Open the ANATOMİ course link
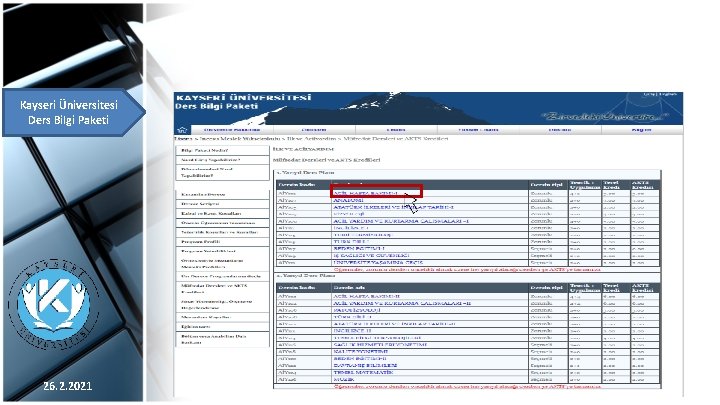 (x=348, y=200)
